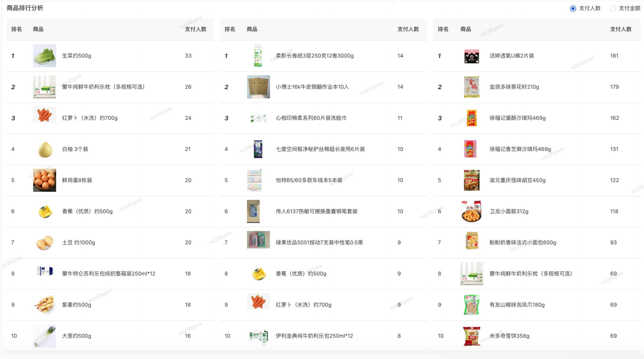Click 绿果优品5051按动7支装中性笔0.5黑 text

click(319, 242)
